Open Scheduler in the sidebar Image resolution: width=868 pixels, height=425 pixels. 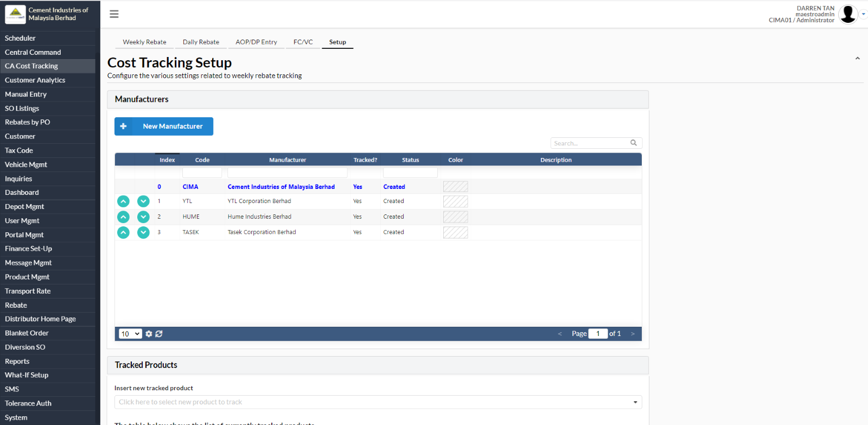point(48,38)
